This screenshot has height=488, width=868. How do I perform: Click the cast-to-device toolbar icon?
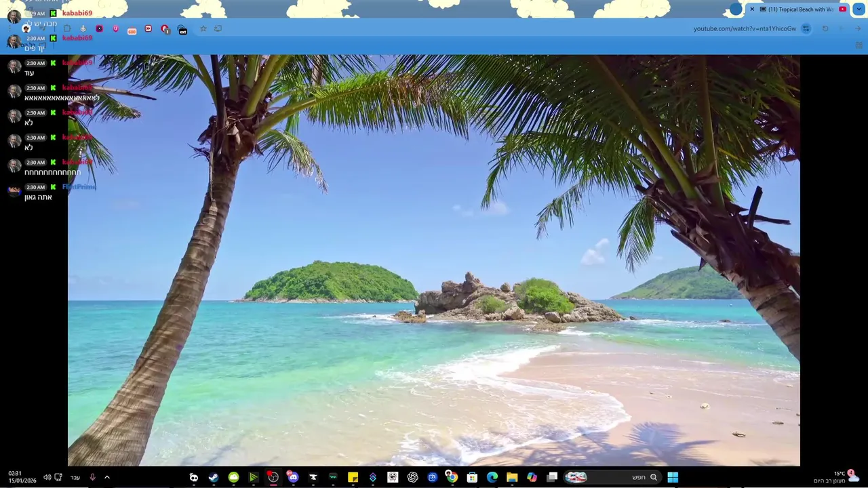tap(218, 28)
